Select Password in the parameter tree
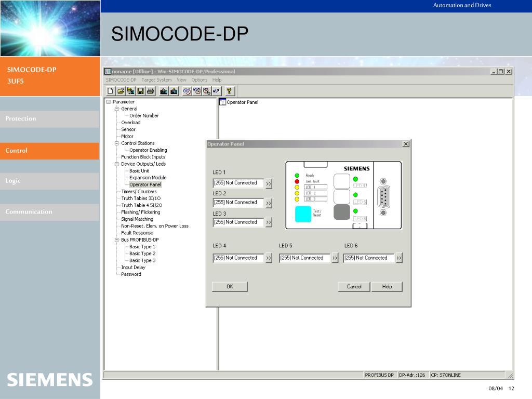This screenshot has width=532, height=399. tap(131, 274)
